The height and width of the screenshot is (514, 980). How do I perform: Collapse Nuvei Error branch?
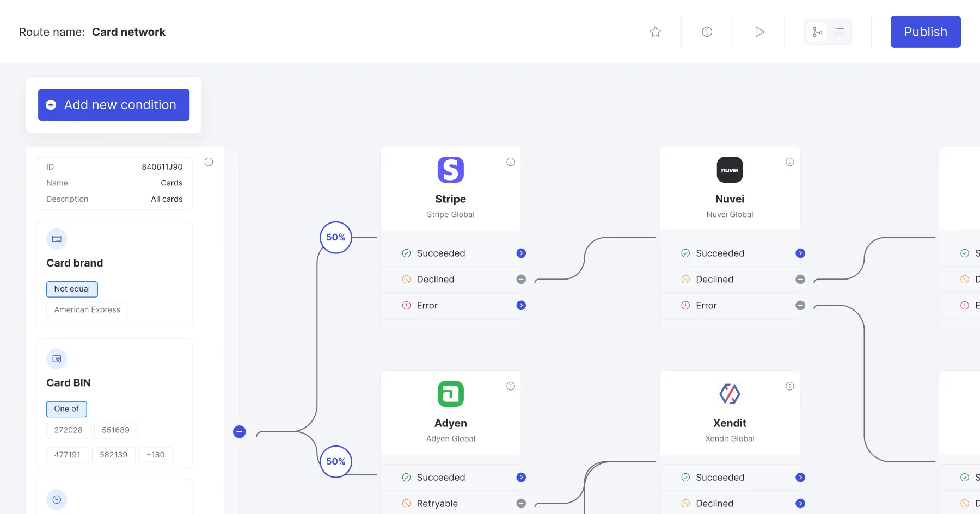point(800,306)
